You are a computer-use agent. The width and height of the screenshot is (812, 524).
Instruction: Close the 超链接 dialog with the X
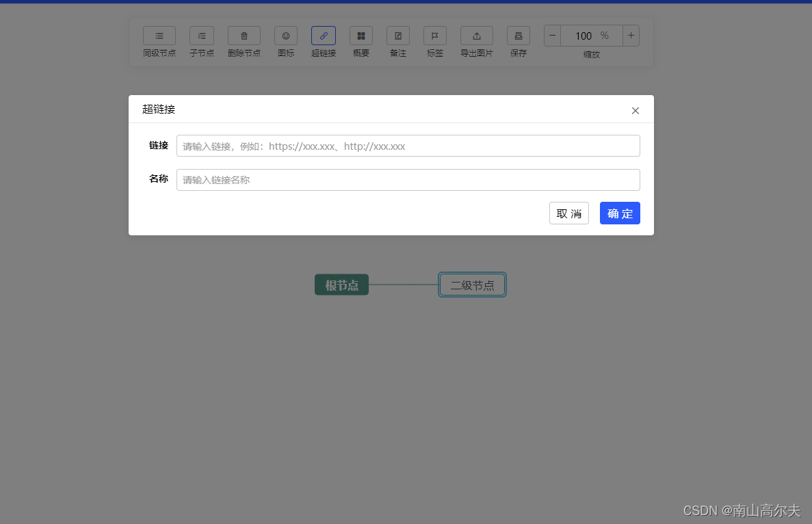tap(635, 110)
